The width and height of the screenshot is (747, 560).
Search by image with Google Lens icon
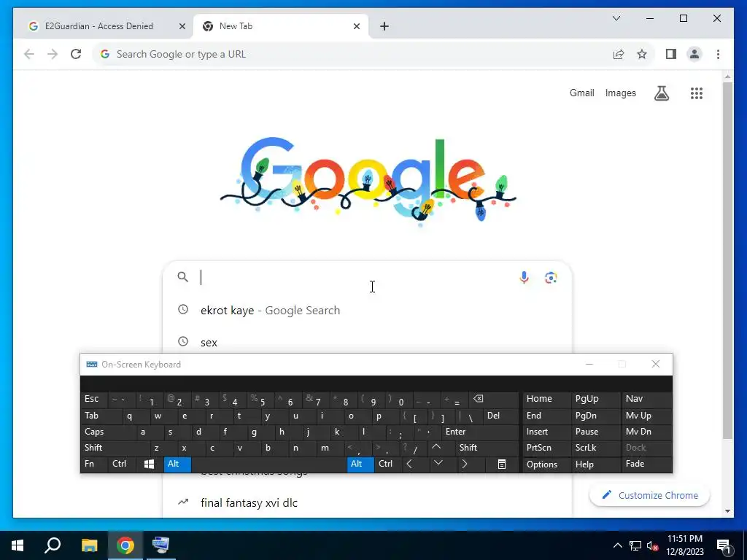click(x=551, y=278)
